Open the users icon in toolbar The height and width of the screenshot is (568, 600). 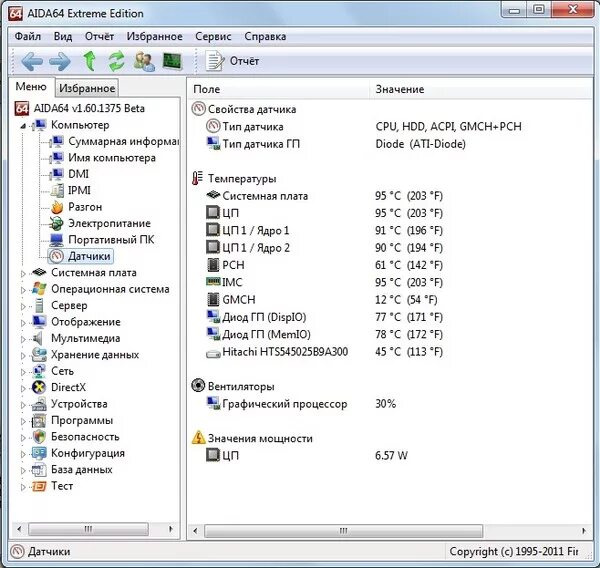coord(144,61)
